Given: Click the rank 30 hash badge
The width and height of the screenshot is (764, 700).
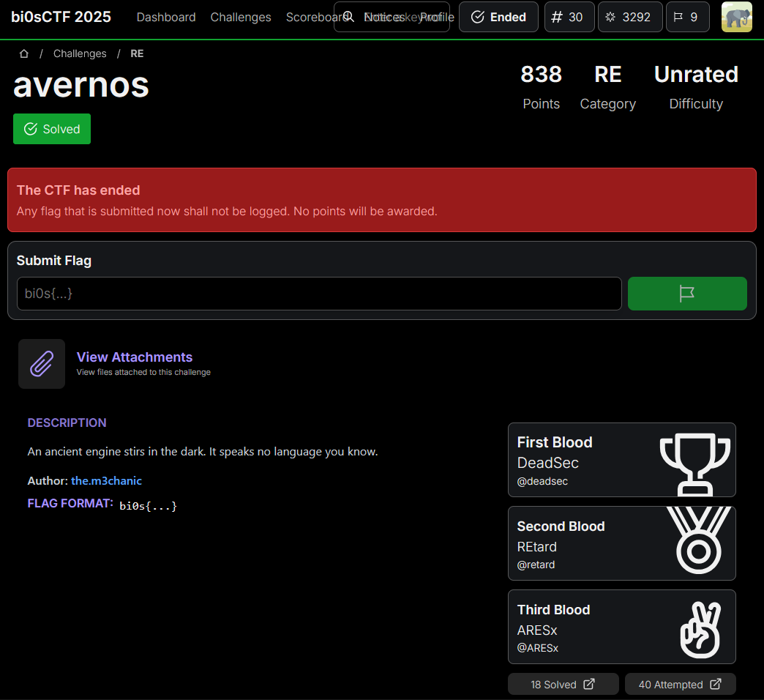Looking at the screenshot, I should tap(569, 17).
